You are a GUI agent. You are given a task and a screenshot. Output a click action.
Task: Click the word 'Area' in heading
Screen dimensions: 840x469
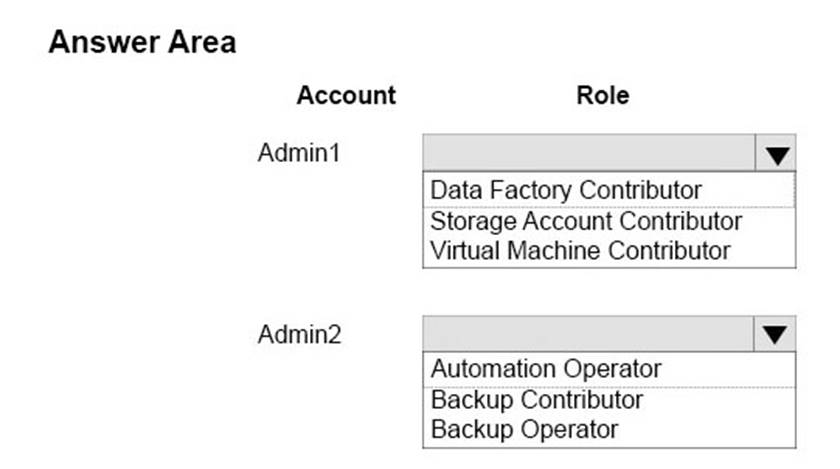pos(200,43)
